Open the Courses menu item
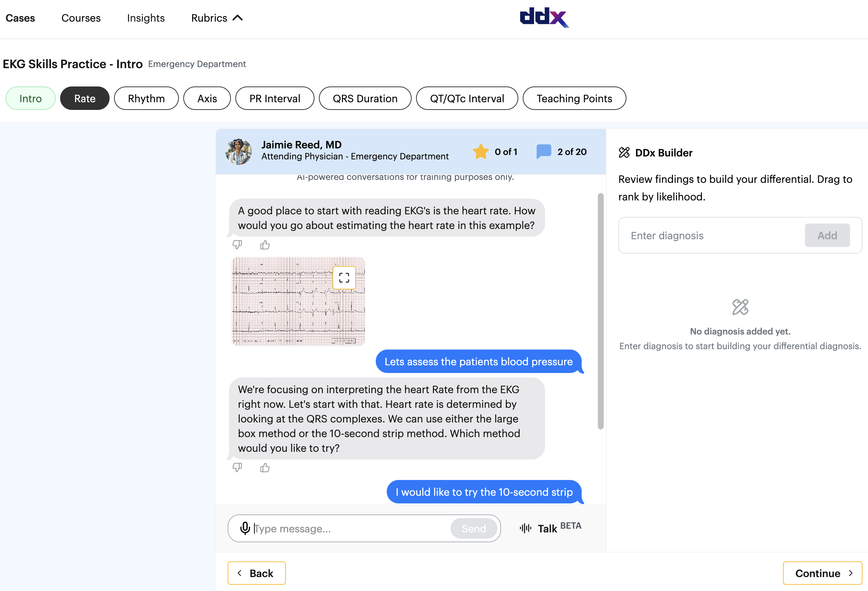The height and width of the screenshot is (591, 868). [x=81, y=18]
